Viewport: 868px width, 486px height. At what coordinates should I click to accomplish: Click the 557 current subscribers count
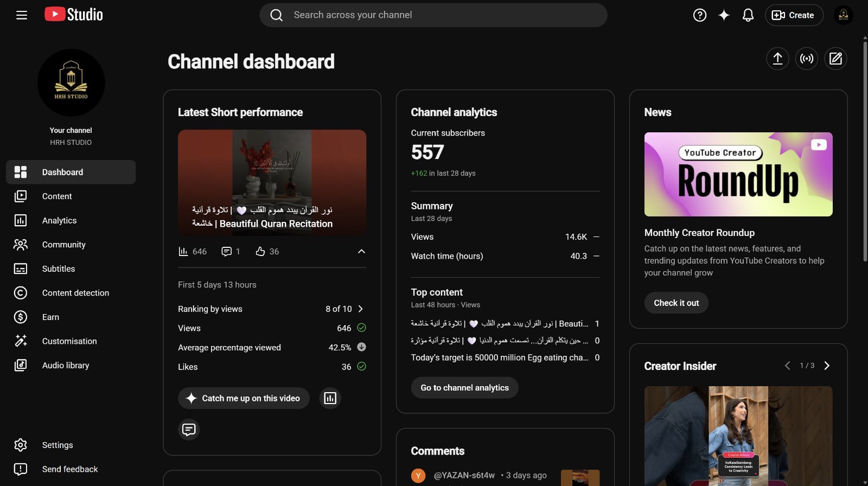(427, 152)
